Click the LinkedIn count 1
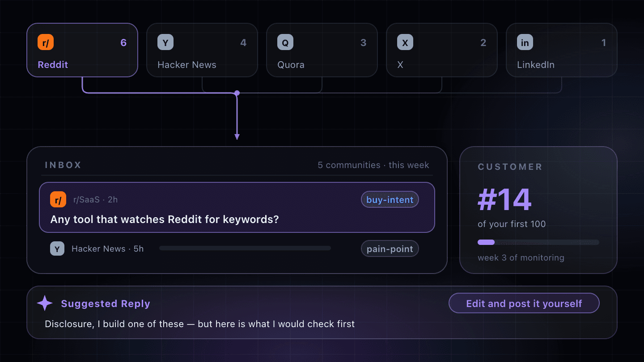 (604, 43)
